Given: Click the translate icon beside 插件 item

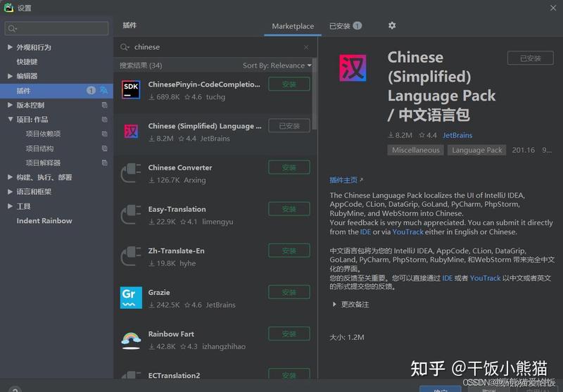Looking at the screenshot, I should (x=103, y=90).
